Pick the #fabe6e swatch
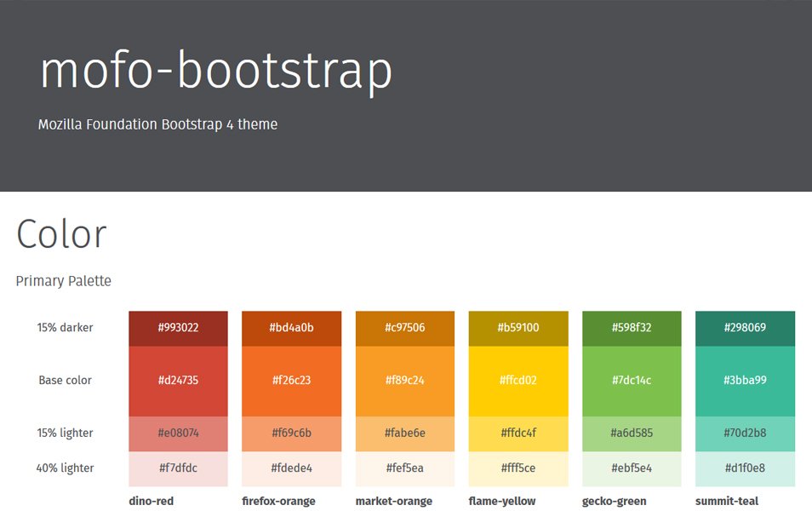The height and width of the screenshot is (511, 812). click(x=405, y=433)
